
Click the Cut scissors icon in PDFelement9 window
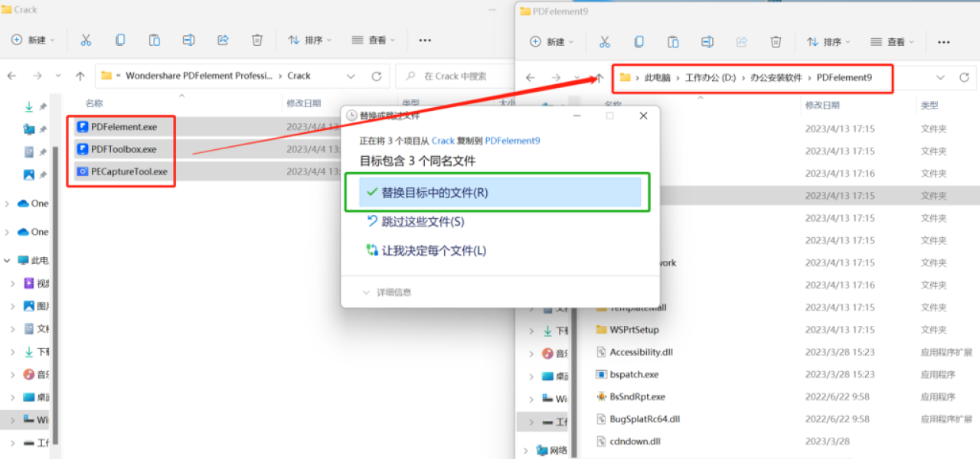pos(604,41)
